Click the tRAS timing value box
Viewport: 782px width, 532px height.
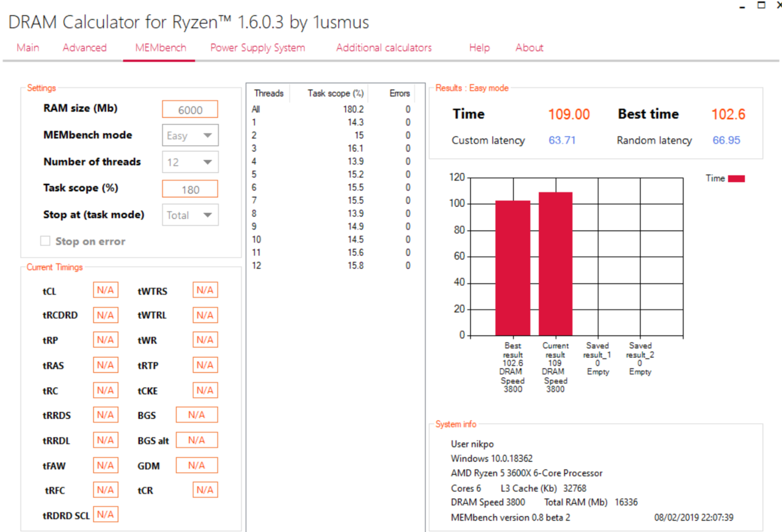106,365
